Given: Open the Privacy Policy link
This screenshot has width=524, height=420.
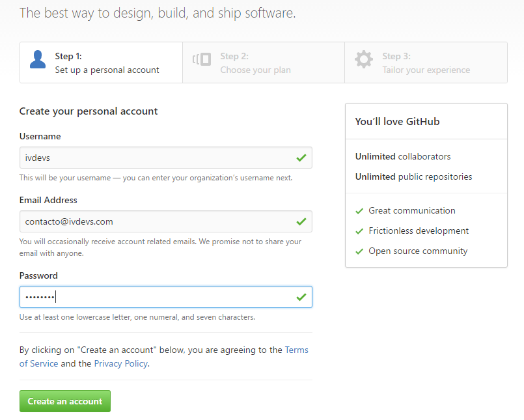Looking at the screenshot, I should [x=120, y=363].
